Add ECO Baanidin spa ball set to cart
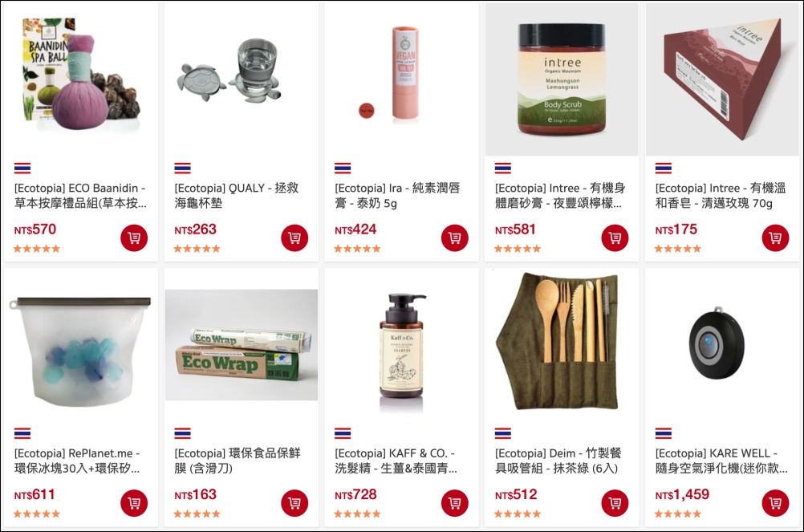This screenshot has height=532, width=804. point(134,238)
